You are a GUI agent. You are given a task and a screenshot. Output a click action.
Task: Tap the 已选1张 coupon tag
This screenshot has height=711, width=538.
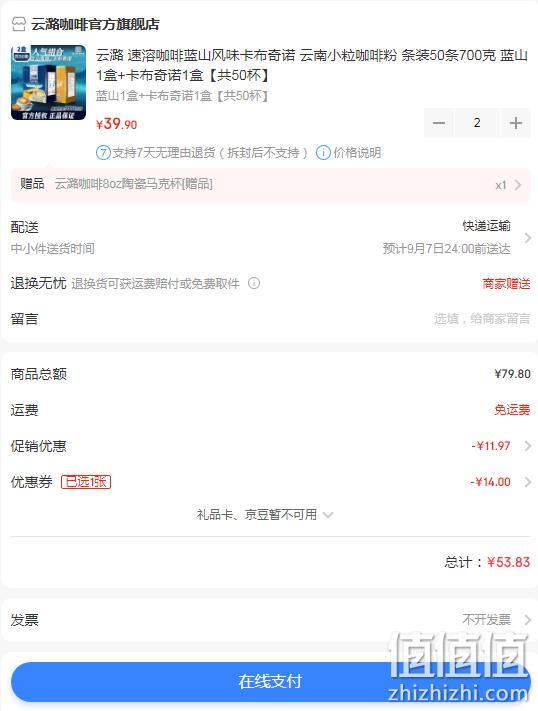tap(86, 482)
